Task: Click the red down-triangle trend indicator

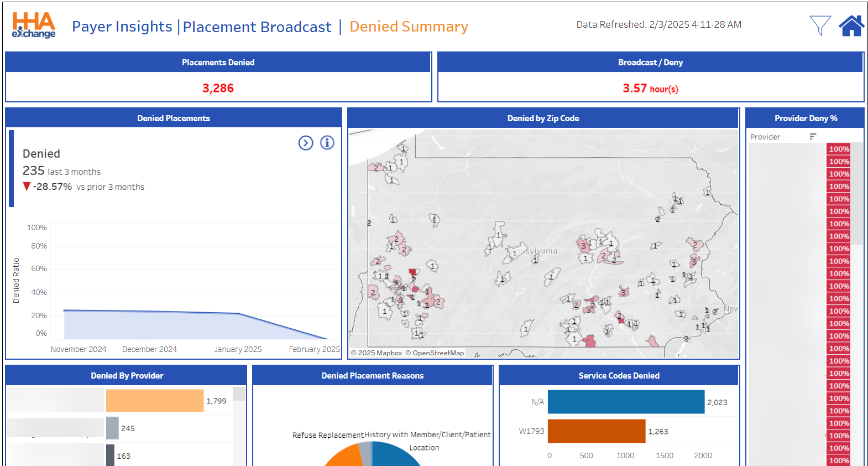Action: (x=27, y=187)
